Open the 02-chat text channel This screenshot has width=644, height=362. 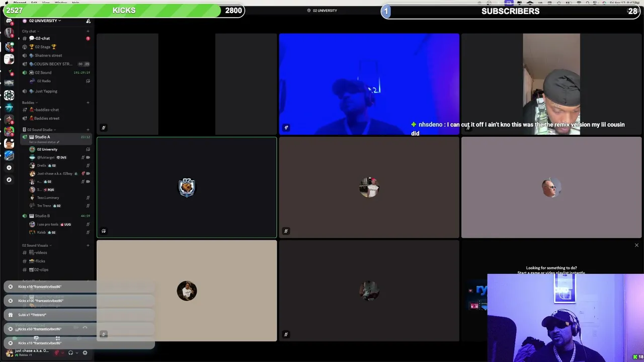pos(56,38)
